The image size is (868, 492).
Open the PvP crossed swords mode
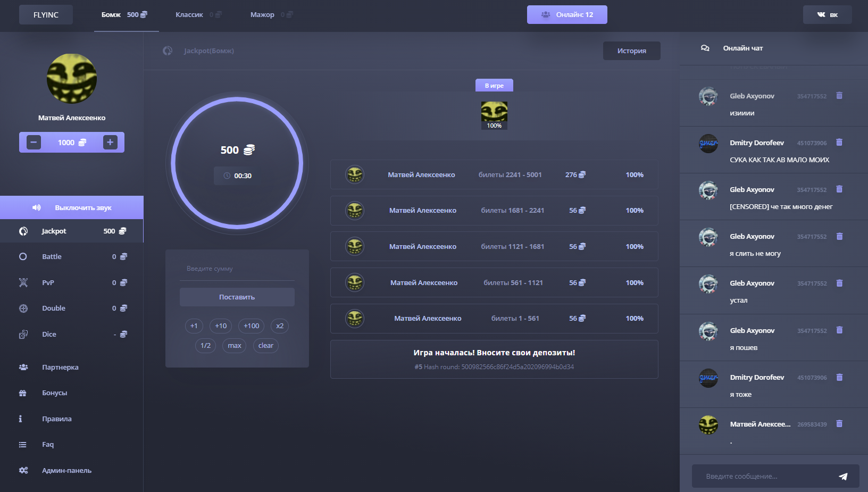[48, 282]
